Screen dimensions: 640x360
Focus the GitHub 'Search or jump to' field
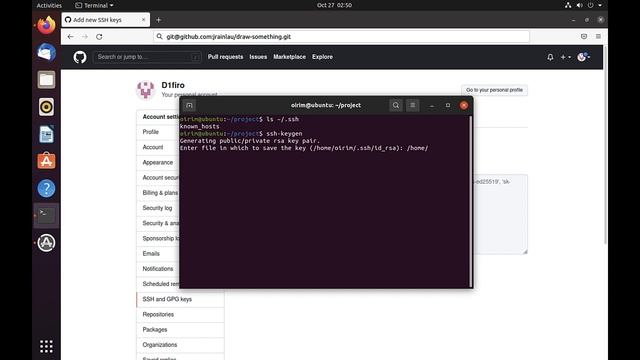click(147, 57)
